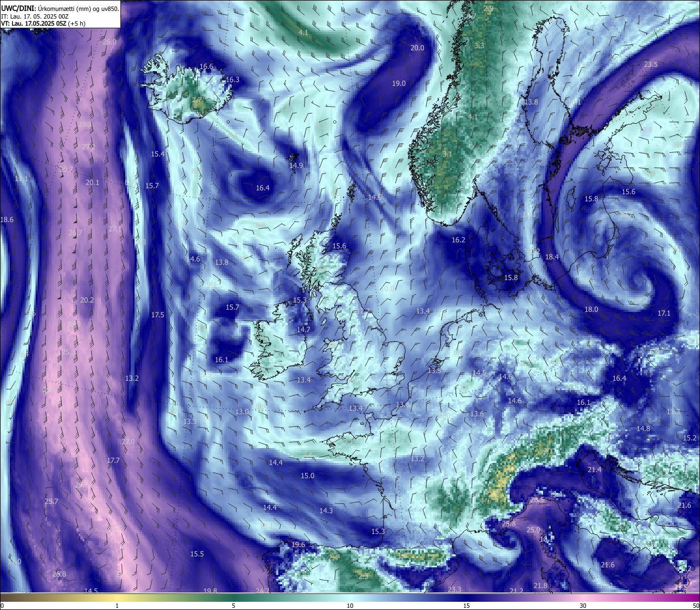Click the 'IT: Lau. 17. 05. 2025 00Z' line
The width and height of the screenshot is (700, 610).
pos(35,16)
